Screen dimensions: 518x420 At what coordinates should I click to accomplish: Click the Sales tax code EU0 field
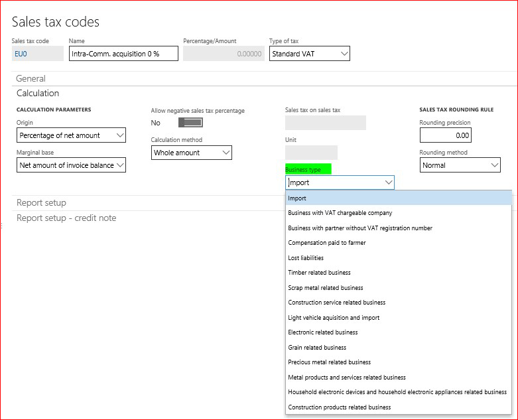tap(37, 54)
